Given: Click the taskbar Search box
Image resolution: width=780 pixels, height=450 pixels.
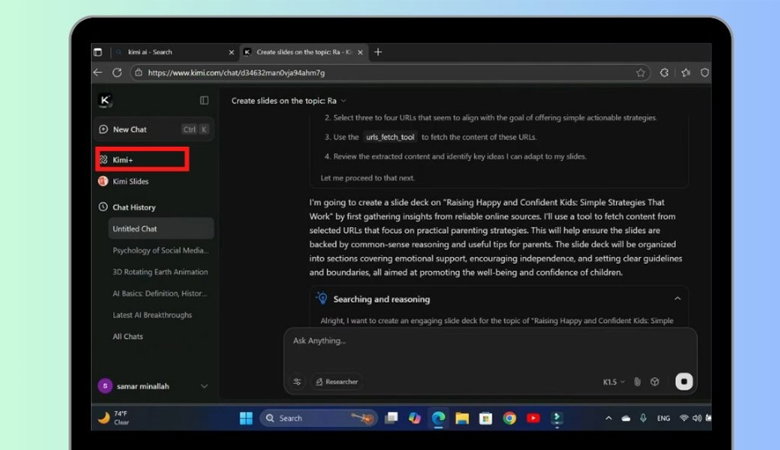Looking at the screenshot, I should pos(318,418).
